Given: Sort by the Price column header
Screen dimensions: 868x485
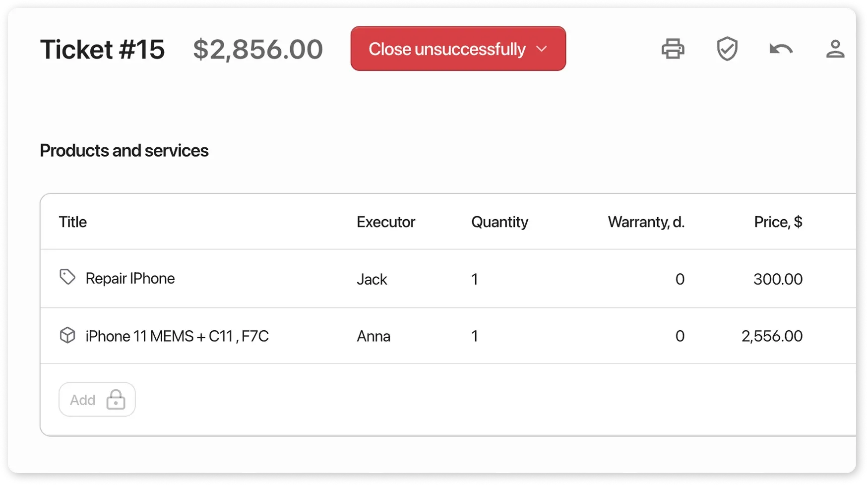Looking at the screenshot, I should pos(778,222).
